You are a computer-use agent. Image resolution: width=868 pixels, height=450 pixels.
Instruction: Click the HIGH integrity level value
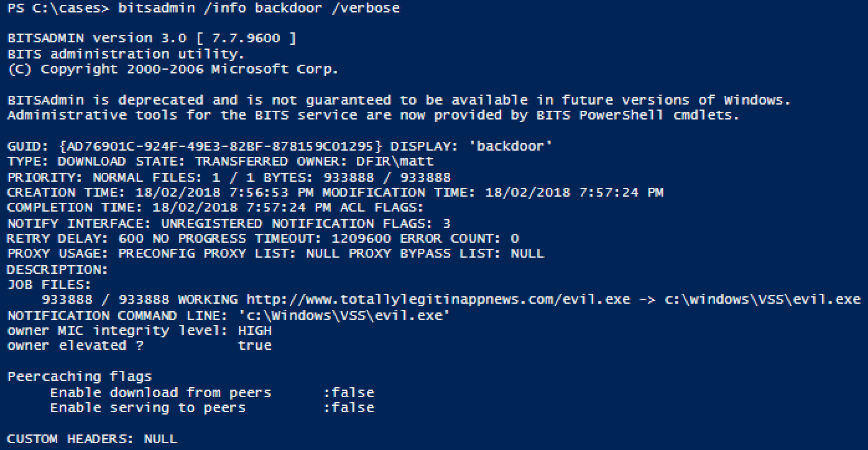[255, 330]
